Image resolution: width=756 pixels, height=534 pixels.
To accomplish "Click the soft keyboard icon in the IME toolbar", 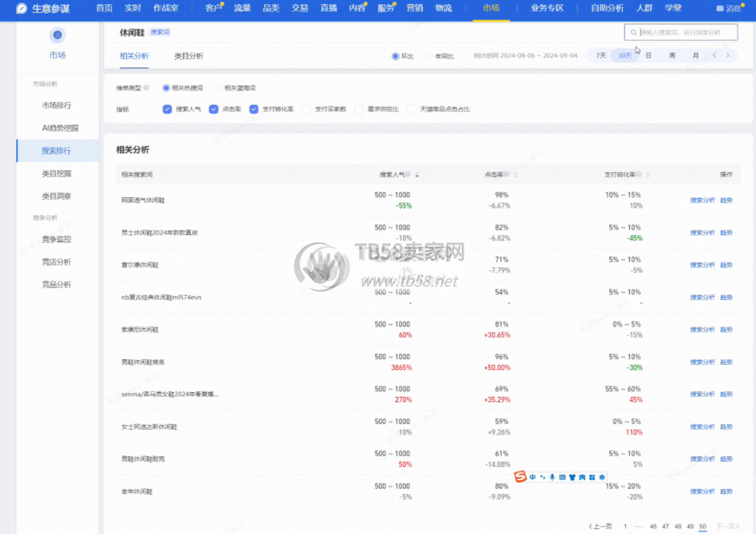I will (x=563, y=477).
